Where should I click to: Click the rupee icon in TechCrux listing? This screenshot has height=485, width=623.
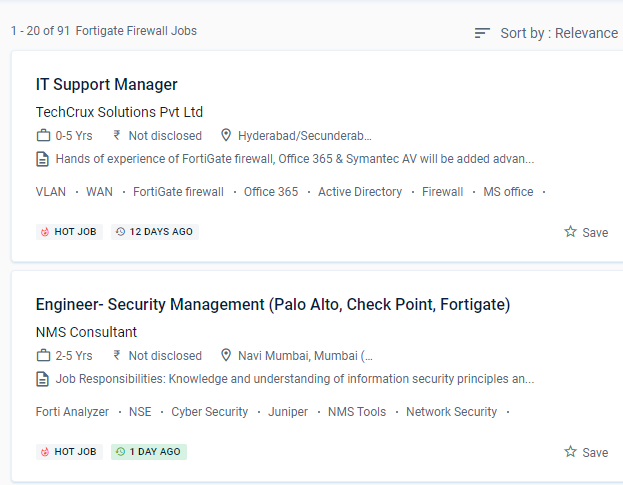click(117, 135)
